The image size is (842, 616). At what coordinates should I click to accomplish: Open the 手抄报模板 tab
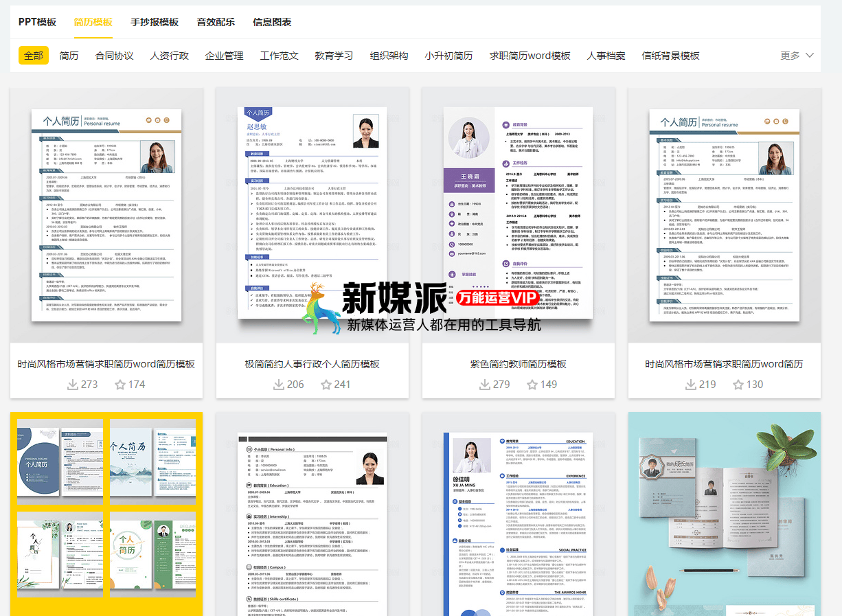(x=155, y=22)
